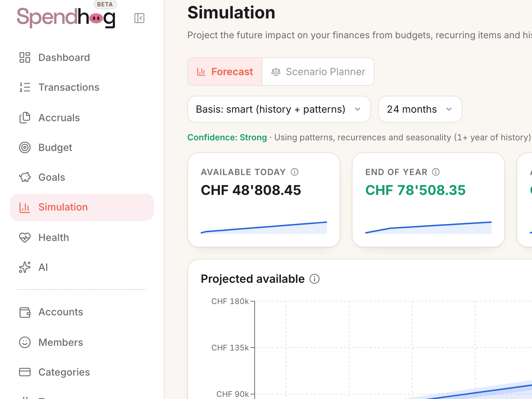
Task: Click the AI sparkles icon
Action: pos(25,267)
